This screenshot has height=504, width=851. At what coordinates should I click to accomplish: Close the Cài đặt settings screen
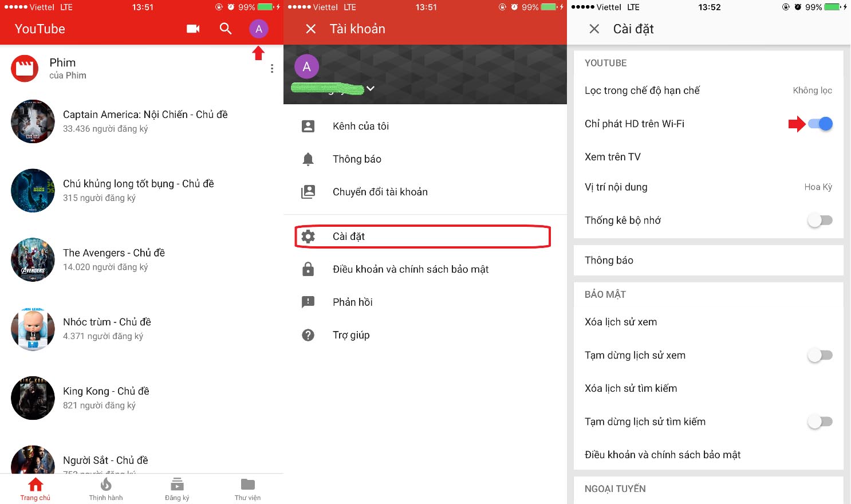594,29
